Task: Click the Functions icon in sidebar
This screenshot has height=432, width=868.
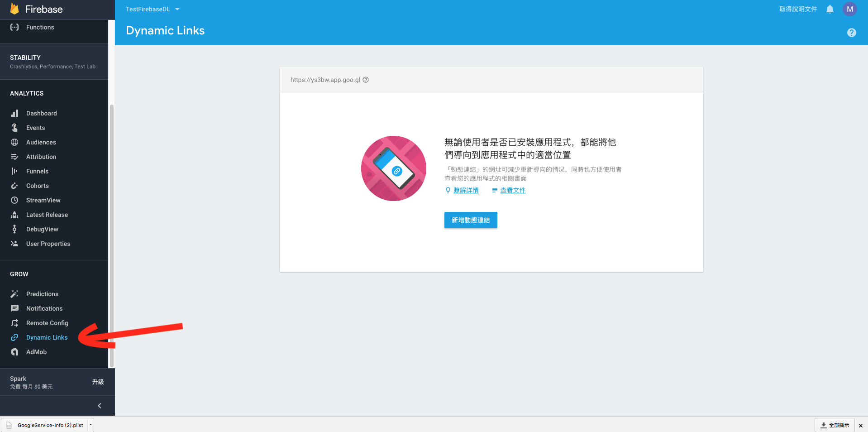Action: pyautogui.click(x=14, y=27)
